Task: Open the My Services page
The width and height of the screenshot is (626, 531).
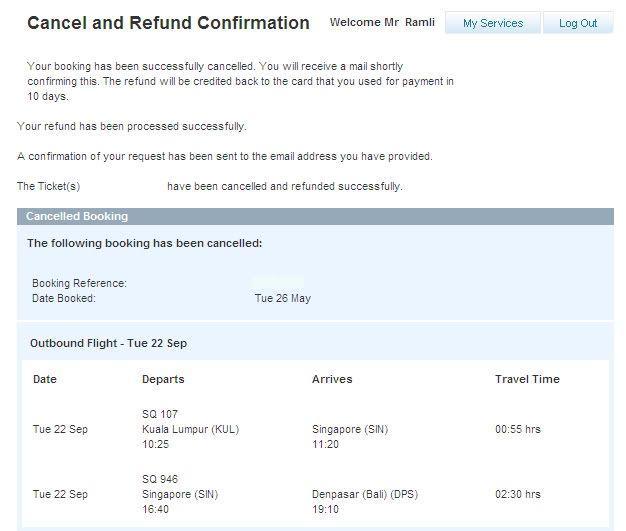Action: (x=493, y=23)
